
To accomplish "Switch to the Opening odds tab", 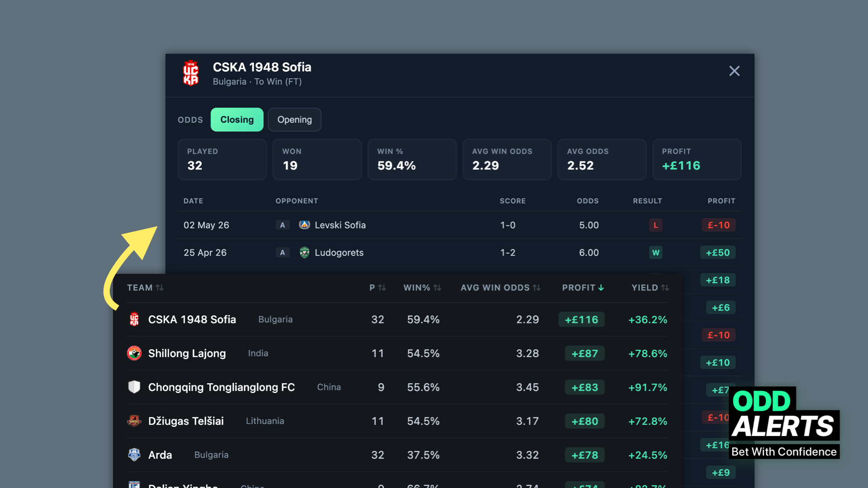I will click(x=294, y=120).
